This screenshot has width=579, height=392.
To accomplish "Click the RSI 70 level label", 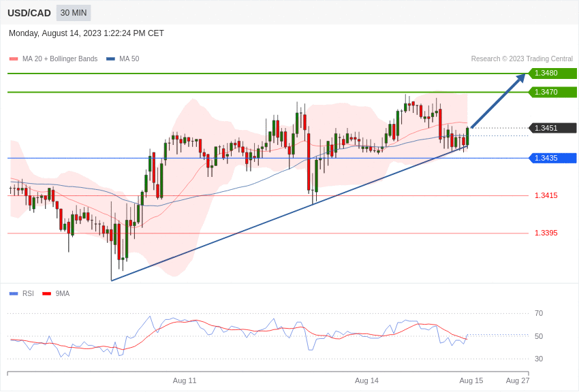I will (539, 314).
